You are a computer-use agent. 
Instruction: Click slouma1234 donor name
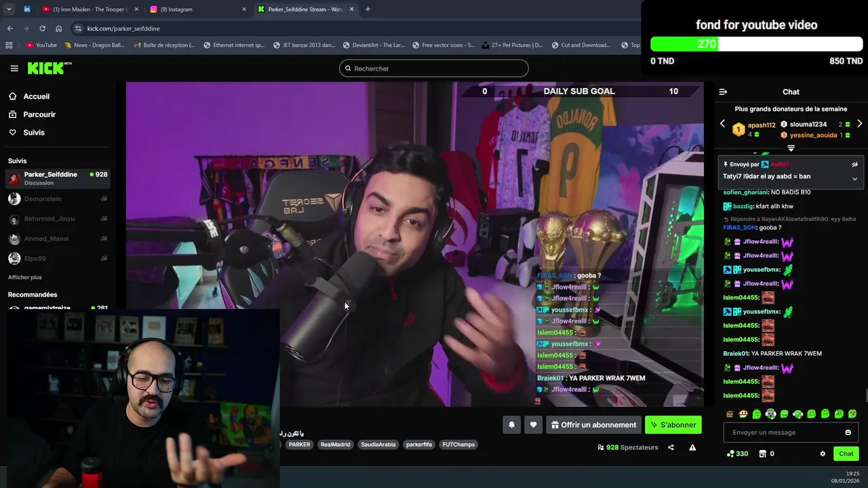[808, 125]
